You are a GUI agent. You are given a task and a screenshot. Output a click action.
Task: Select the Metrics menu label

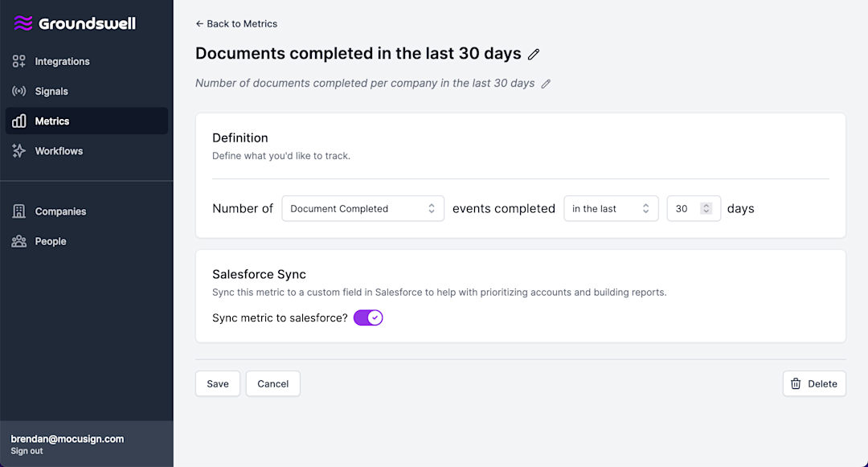pyautogui.click(x=52, y=121)
